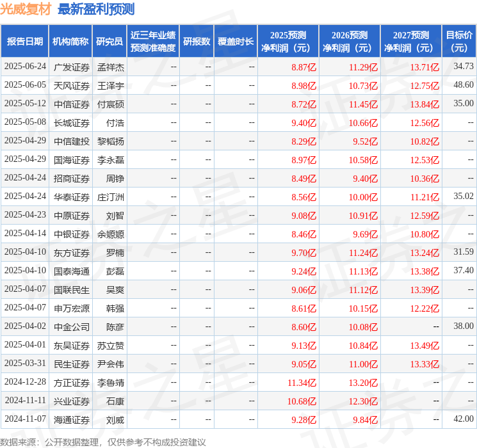477x448 pixels.
Task: Select the 2027预测净利润 column header
Action: (410, 42)
